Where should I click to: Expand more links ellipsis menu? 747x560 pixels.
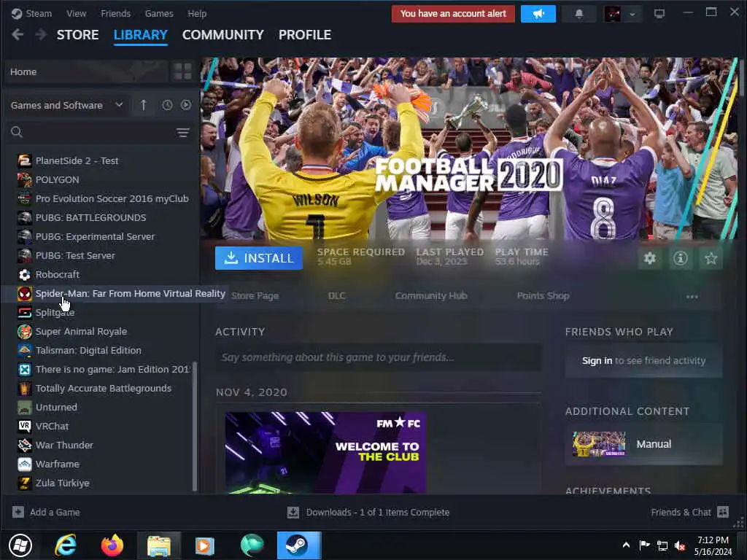(692, 297)
